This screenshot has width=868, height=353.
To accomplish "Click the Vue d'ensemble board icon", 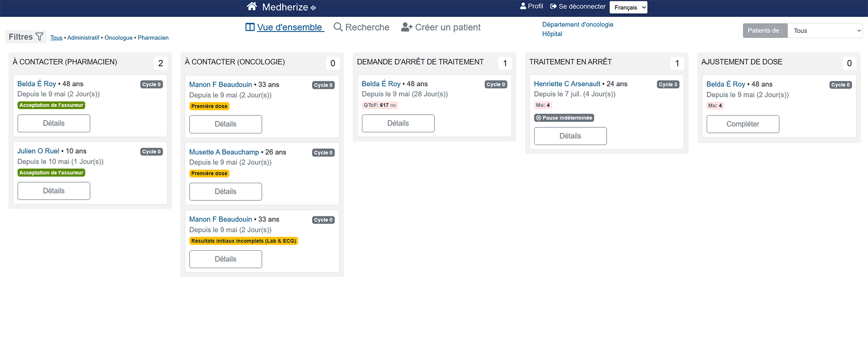I will pos(250,27).
